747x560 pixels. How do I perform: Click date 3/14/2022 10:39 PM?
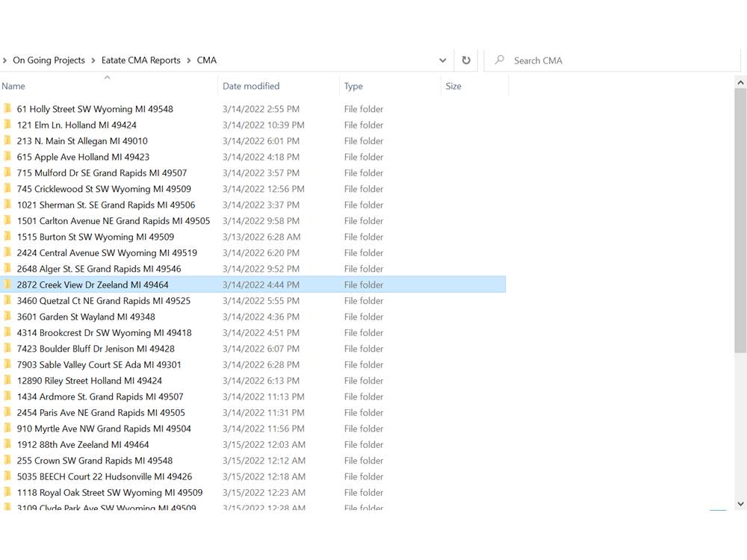pyautogui.click(x=264, y=125)
